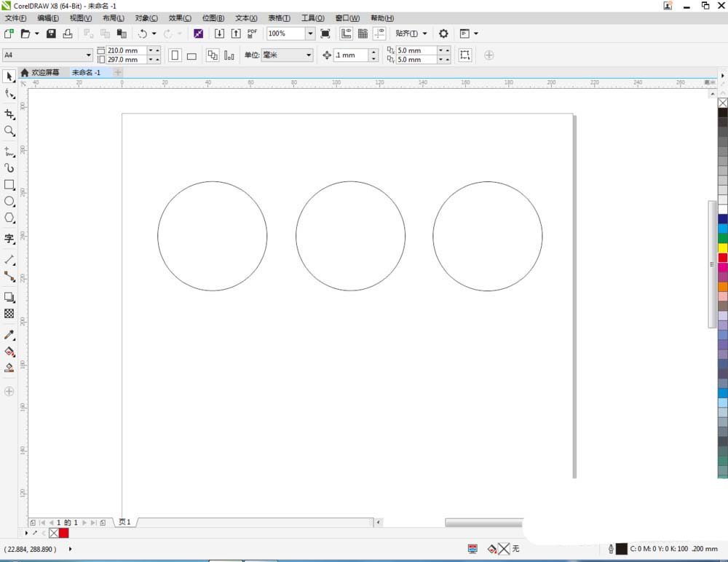Expand the A4 page size dropdown
The height and width of the screenshot is (562, 728).
click(x=89, y=55)
